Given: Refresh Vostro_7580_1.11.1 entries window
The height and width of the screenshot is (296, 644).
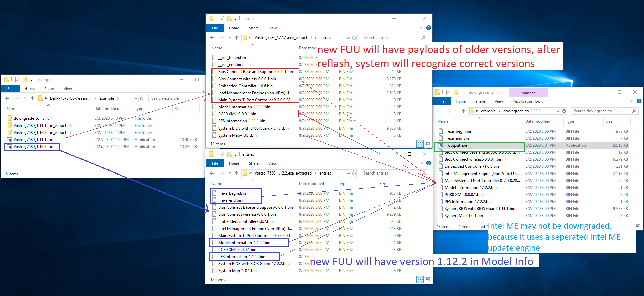Looking at the screenshot, I should click(354, 38).
